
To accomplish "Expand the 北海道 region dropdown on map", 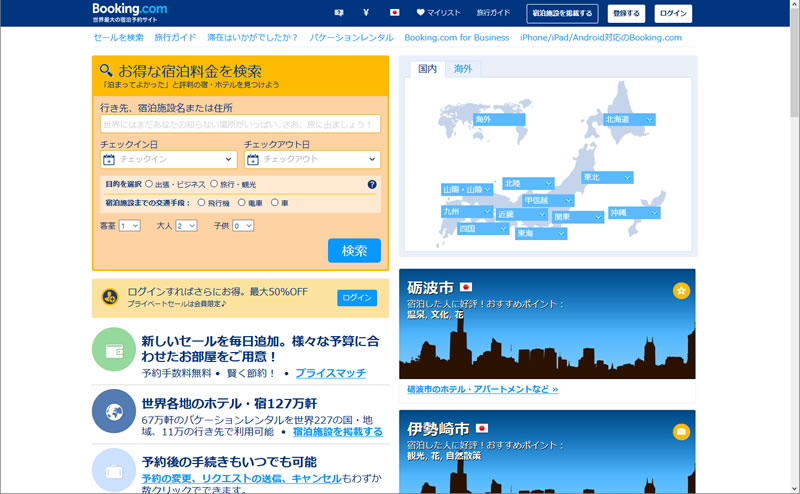I will click(x=630, y=119).
